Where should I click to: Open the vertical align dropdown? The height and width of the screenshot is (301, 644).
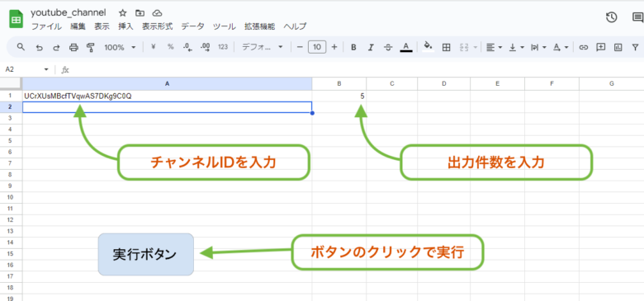516,48
